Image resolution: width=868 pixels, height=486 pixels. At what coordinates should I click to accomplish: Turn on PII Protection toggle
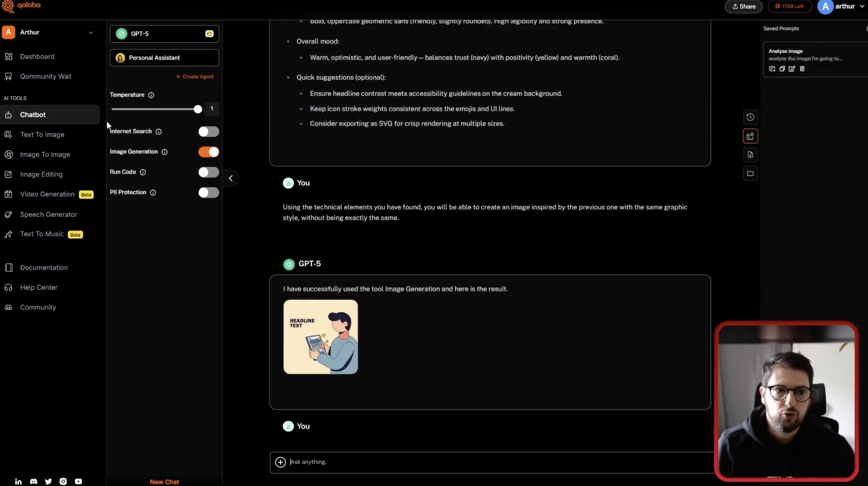point(208,193)
